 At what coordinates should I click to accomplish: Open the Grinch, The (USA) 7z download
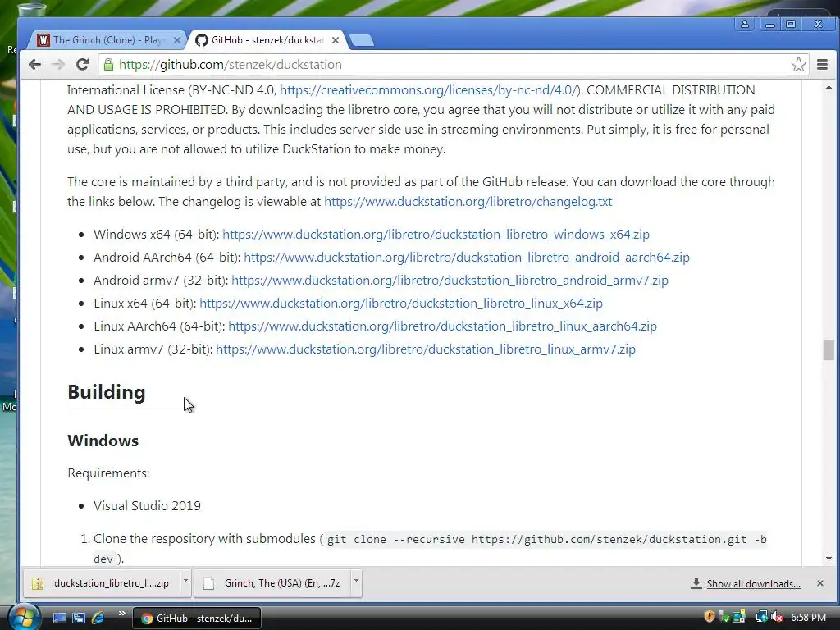274,583
